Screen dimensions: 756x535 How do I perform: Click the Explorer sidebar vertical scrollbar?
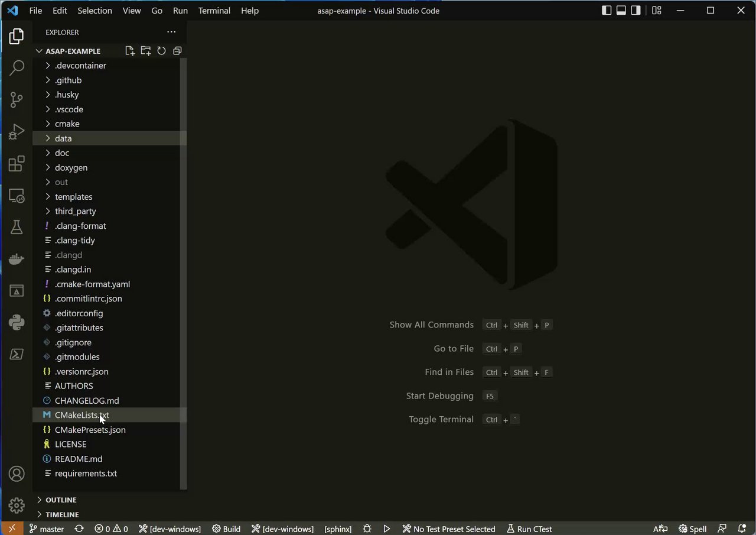183,274
